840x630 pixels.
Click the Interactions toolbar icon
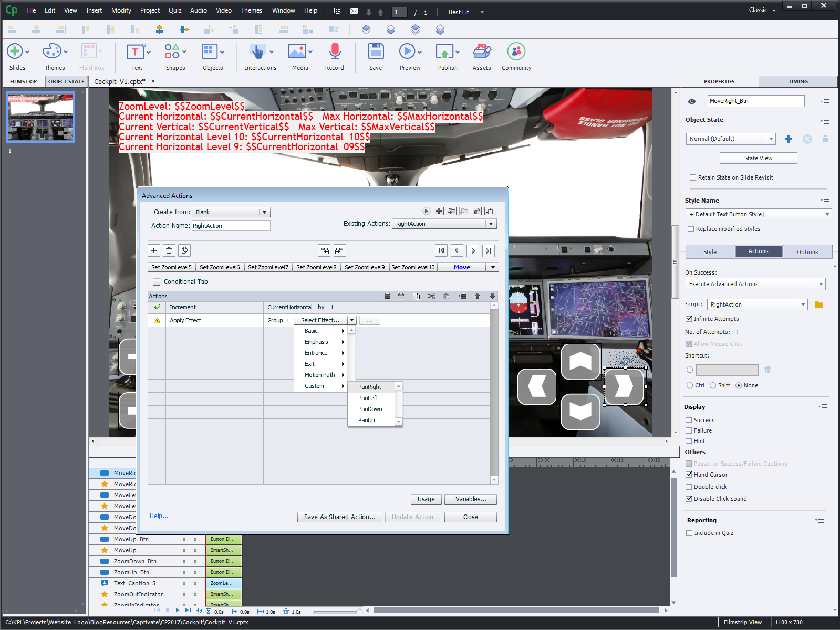coord(257,52)
